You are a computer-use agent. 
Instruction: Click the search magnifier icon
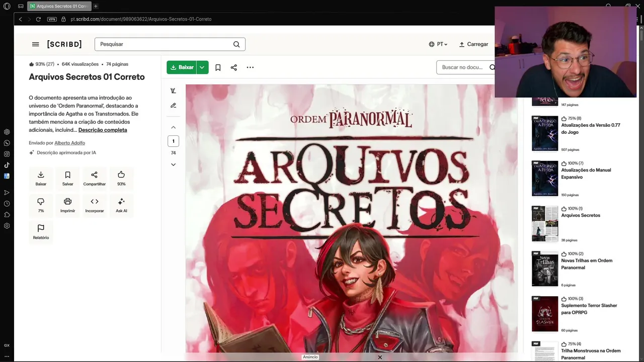(x=236, y=44)
